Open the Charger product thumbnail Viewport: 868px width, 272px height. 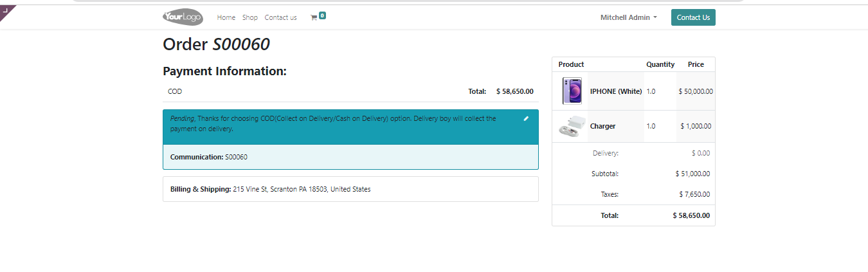(570, 126)
